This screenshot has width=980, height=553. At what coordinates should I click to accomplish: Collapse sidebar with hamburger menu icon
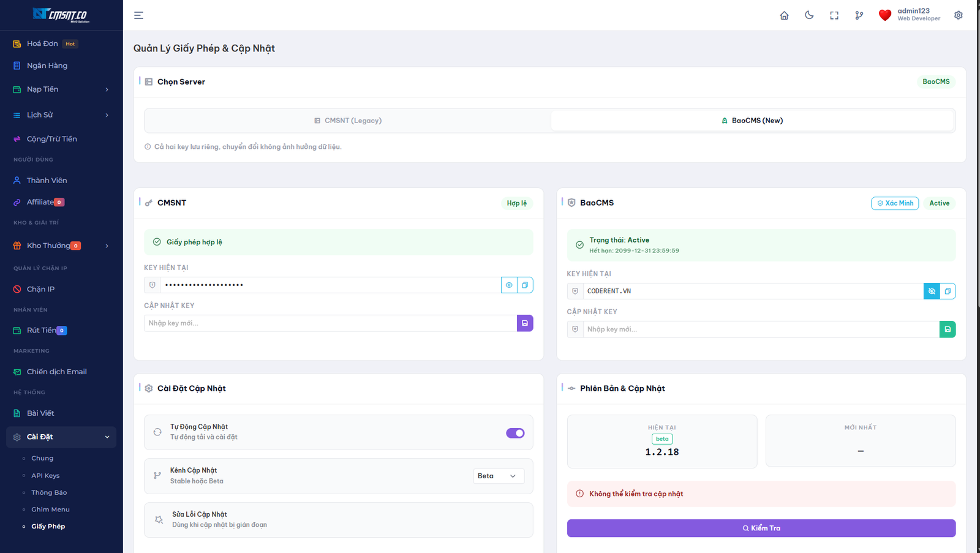(x=139, y=15)
